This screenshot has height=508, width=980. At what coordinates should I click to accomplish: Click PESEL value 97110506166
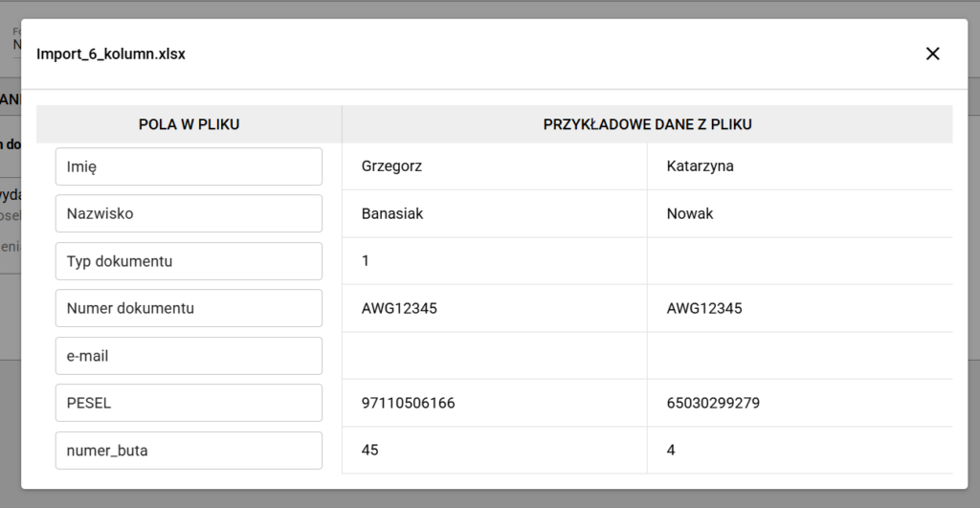[408, 403]
